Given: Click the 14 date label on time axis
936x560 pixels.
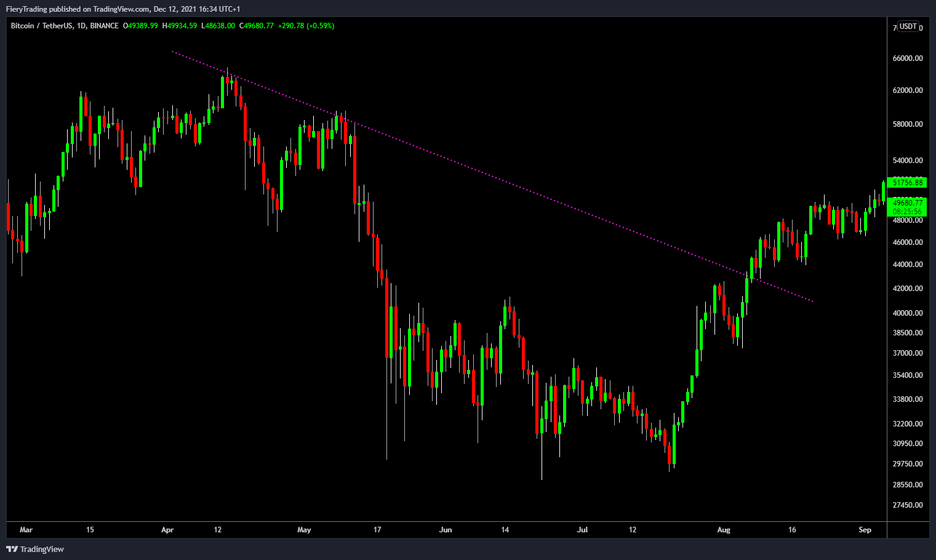Looking at the screenshot, I should click(505, 529).
